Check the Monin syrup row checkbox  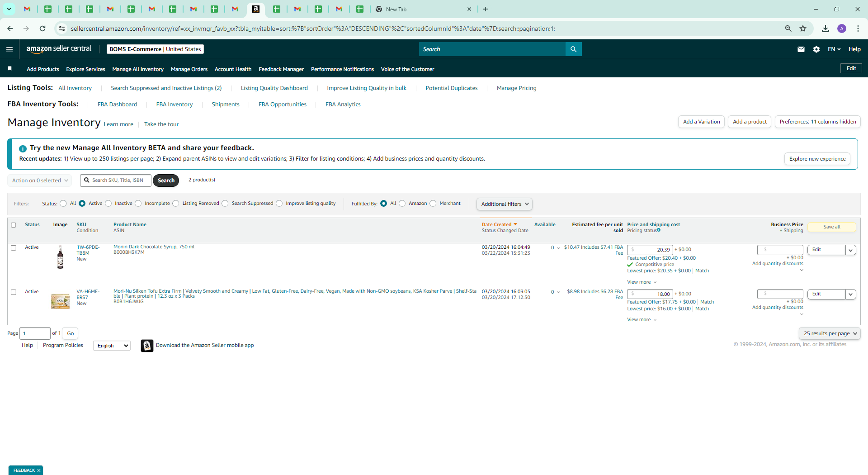(x=14, y=248)
